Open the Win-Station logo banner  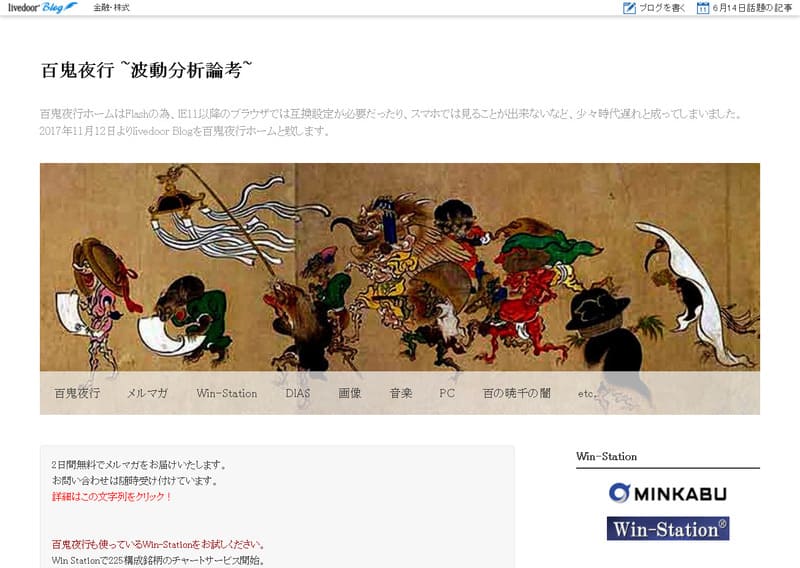point(667,529)
